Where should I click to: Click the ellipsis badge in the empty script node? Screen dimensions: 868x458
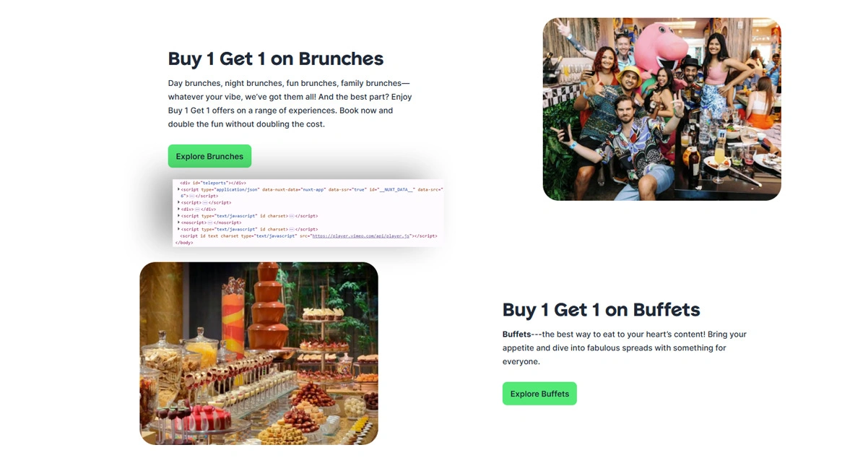(x=204, y=203)
